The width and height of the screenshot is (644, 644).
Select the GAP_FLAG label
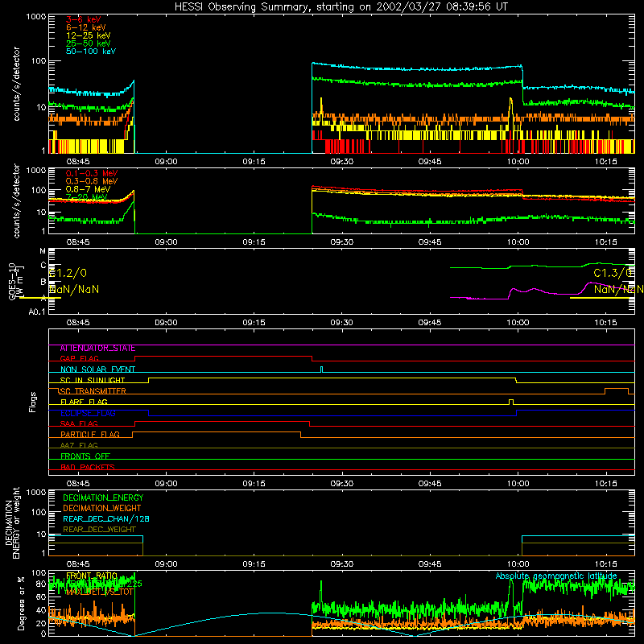point(80,358)
